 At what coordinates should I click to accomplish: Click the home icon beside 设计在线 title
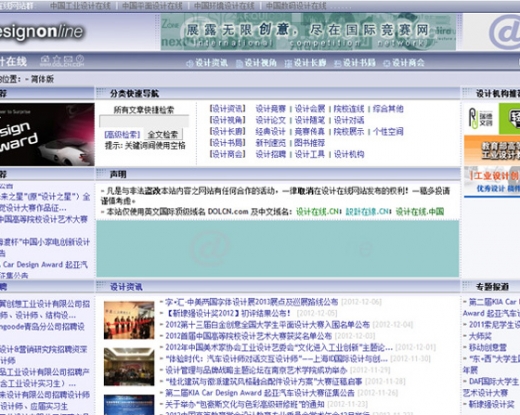[45, 59]
